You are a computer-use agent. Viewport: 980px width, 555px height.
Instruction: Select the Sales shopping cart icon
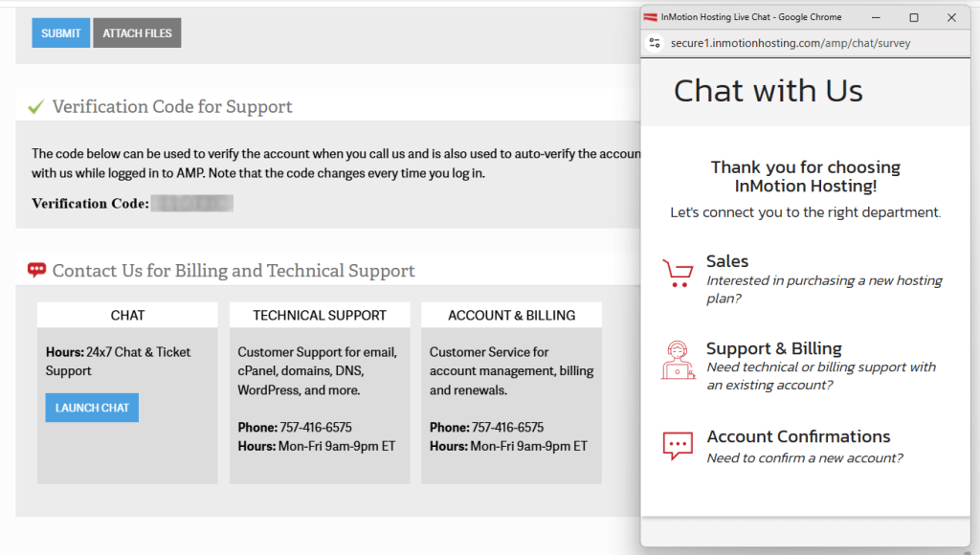(x=679, y=272)
